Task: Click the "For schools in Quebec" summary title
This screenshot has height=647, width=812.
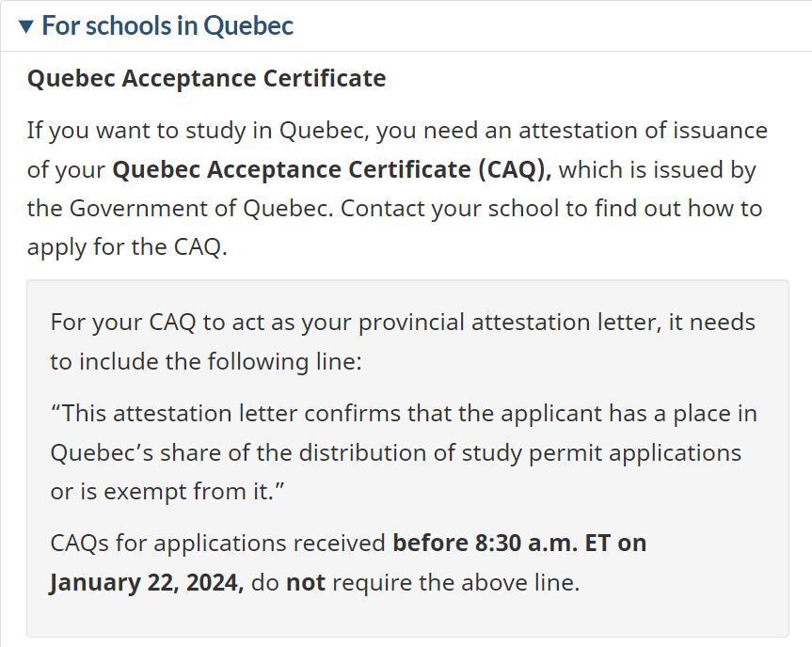Action: pyautogui.click(x=167, y=26)
